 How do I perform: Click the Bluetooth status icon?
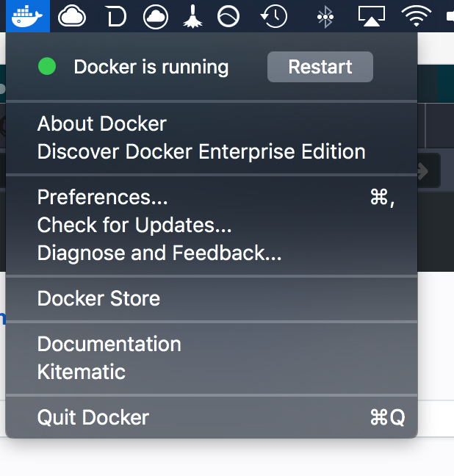pos(325,17)
